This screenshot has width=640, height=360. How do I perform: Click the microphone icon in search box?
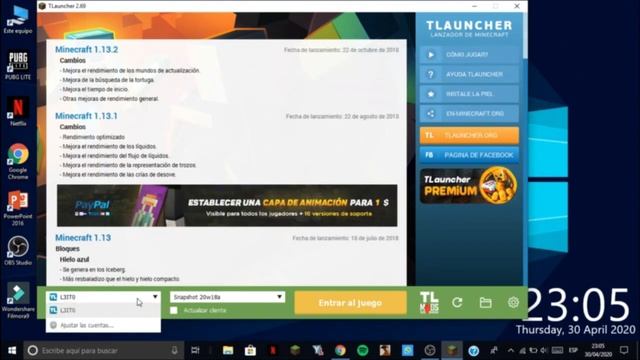[x=174, y=350]
